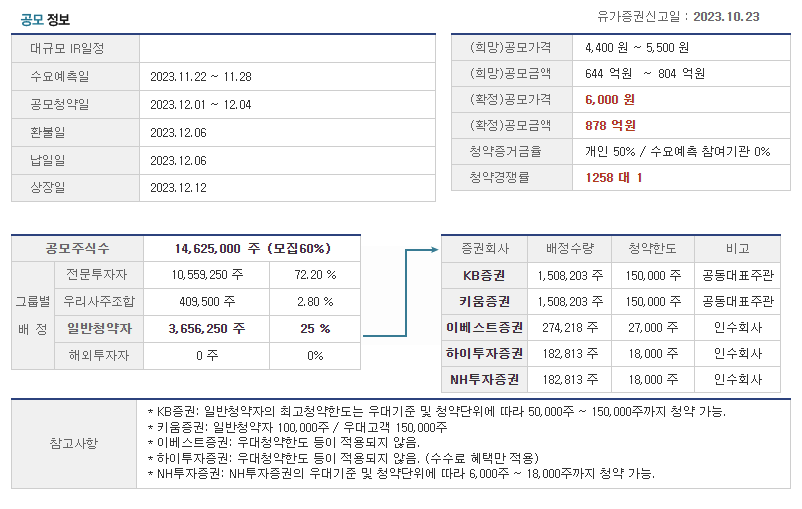Click the 공모주식수 header cell
Image resolution: width=802 pixels, height=509 pixels.
(x=77, y=249)
